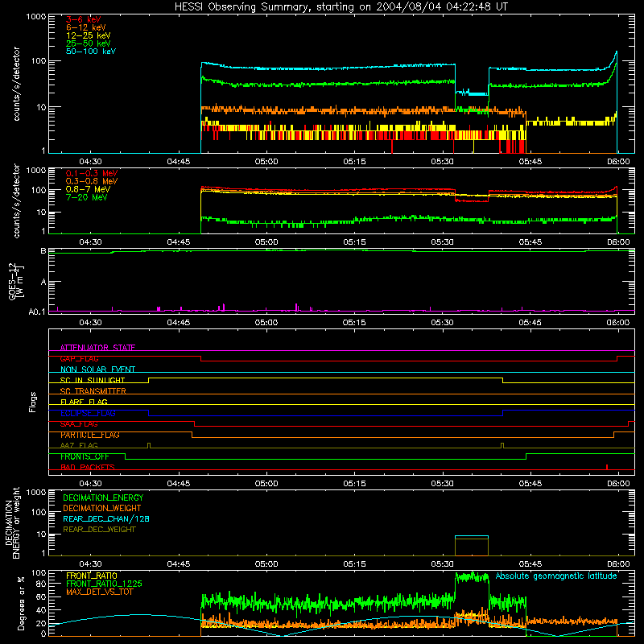The image size is (644, 644).
Task: Click the REAR_DEC_CHAN/128 legend label
Action: pyautogui.click(x=106, y=518)
